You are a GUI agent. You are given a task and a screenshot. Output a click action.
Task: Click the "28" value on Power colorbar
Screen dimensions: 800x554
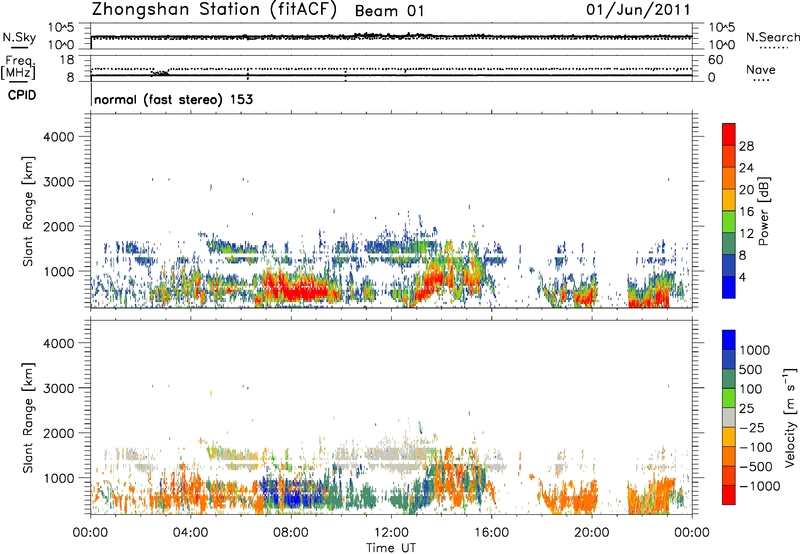pyautogui.click(x=746, y=146)
